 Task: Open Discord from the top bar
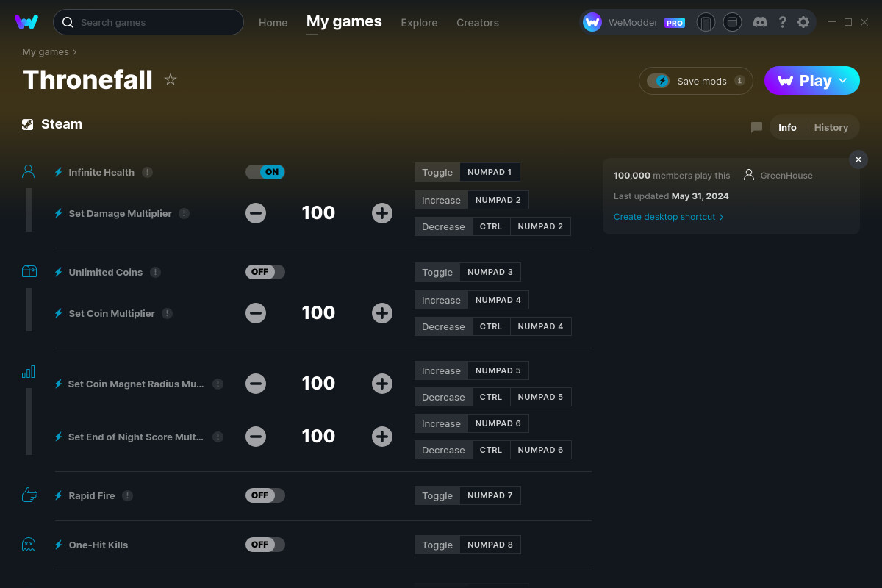(760, 22)
